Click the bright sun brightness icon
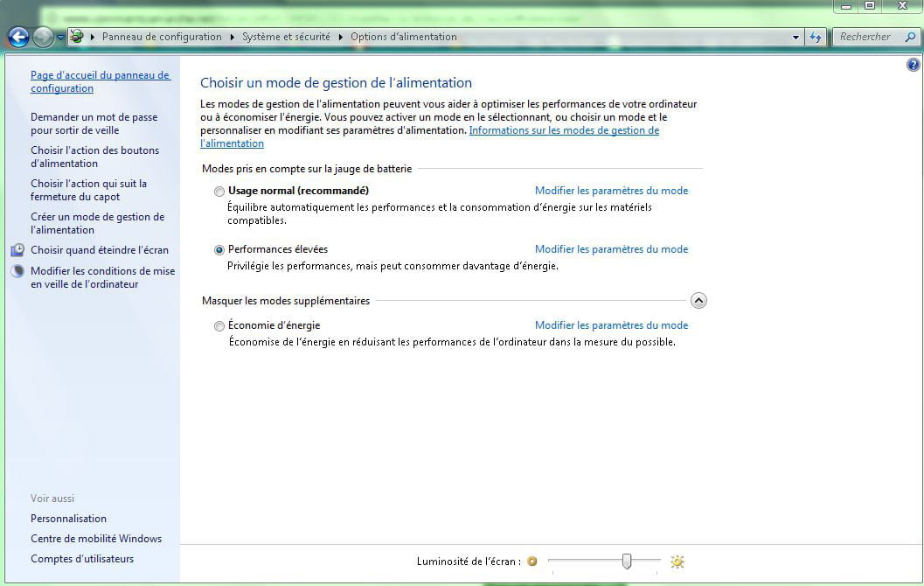This screenshot has width=924, height=586. 677,562
